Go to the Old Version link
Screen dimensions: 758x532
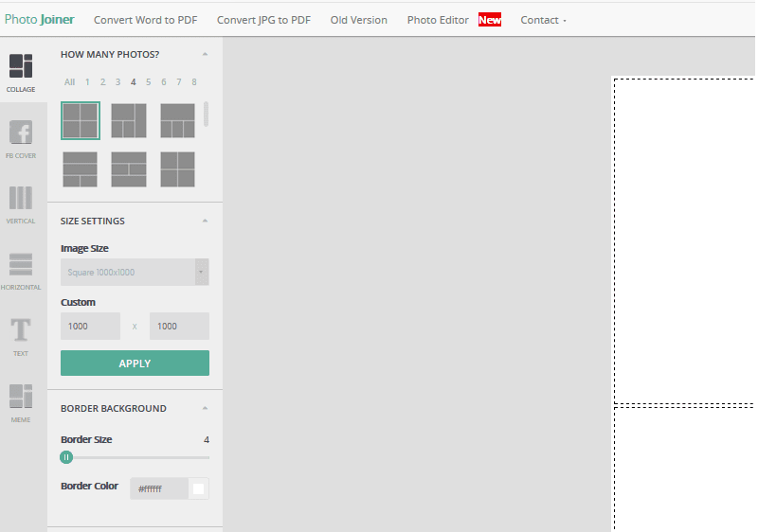tap(359, 20)
